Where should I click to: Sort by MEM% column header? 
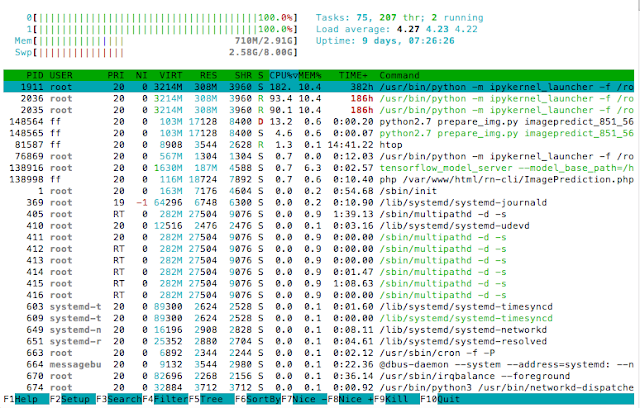coord(310,75)
